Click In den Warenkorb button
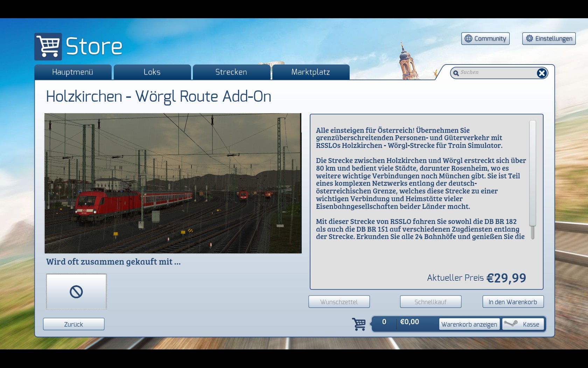This screenshot has height=368, width=588. pos(513,302)
